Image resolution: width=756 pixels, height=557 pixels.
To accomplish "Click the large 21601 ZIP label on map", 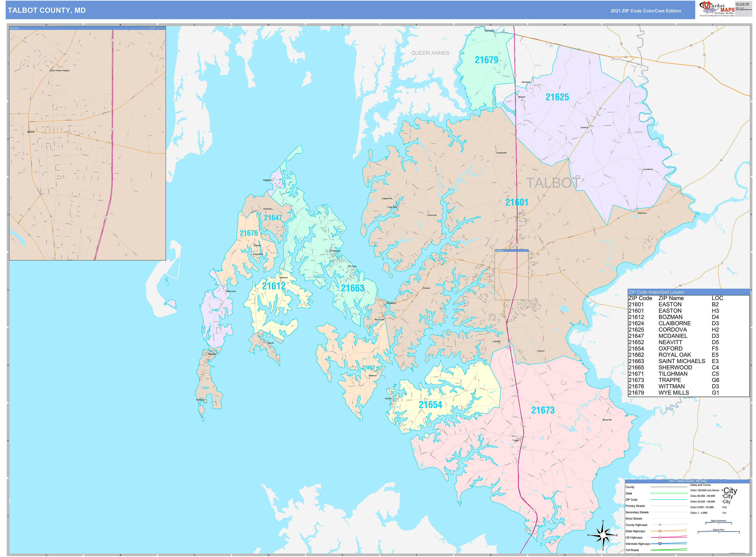I will coord(516,202).
